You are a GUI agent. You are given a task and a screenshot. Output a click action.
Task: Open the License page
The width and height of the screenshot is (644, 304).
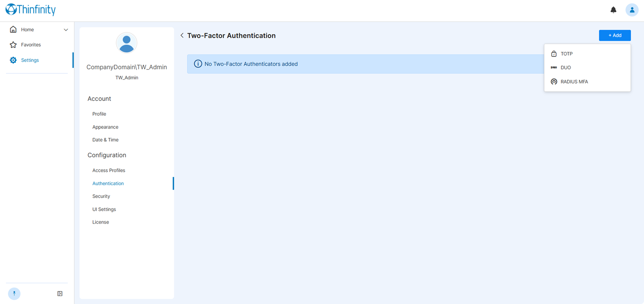(101, 222)
